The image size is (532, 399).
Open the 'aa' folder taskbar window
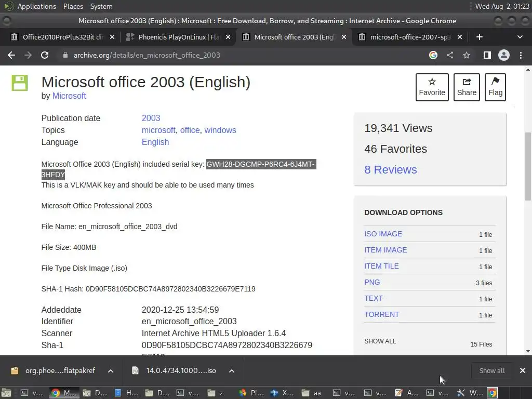312,393
